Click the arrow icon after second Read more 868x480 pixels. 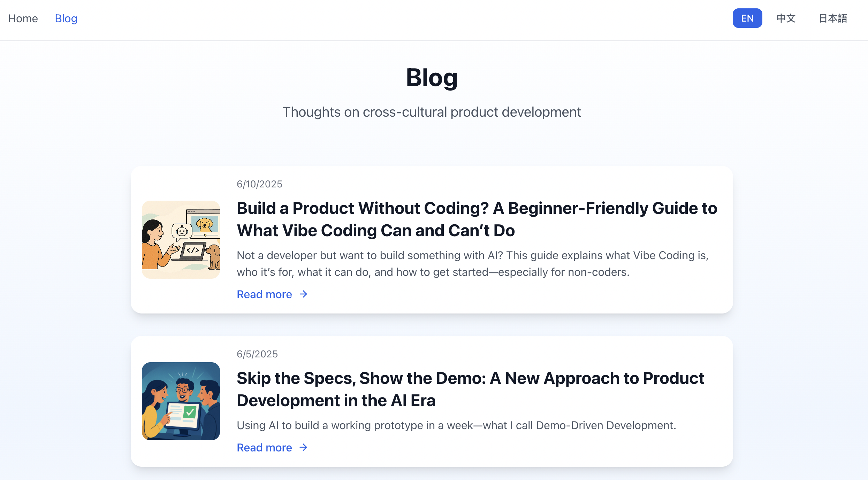pos(303,448)
